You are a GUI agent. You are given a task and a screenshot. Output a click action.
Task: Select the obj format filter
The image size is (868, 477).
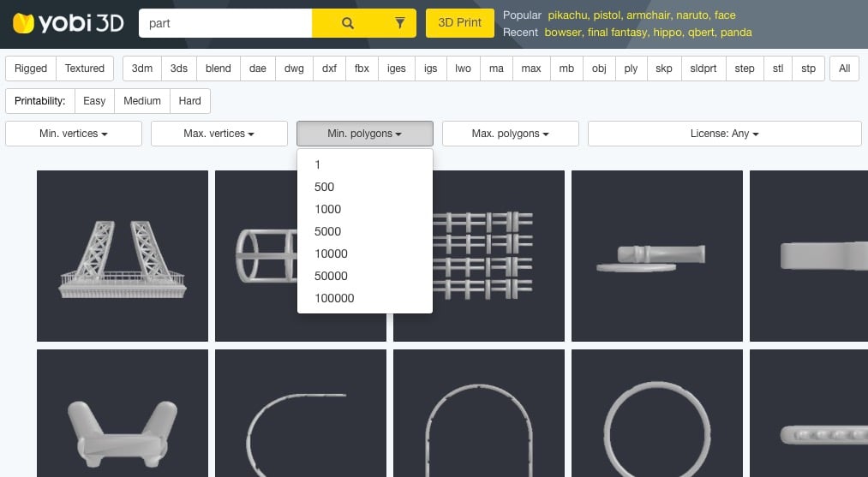(x=599, y=69)
